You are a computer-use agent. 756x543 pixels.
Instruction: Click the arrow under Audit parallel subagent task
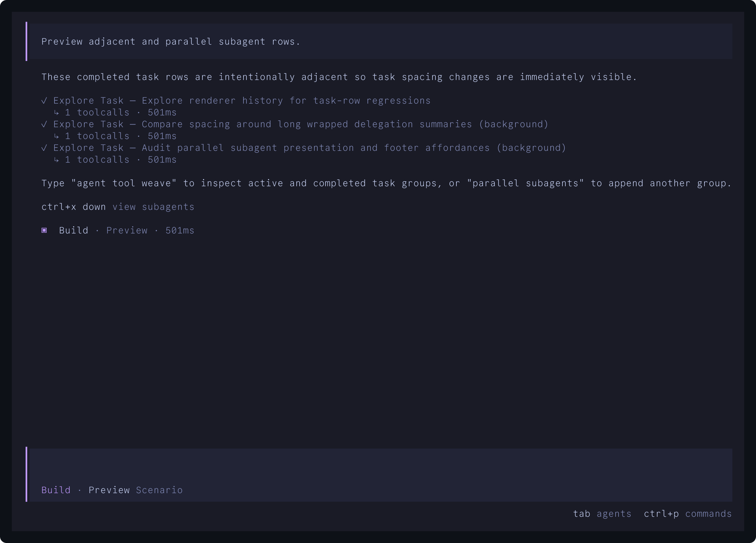(56, 160)
